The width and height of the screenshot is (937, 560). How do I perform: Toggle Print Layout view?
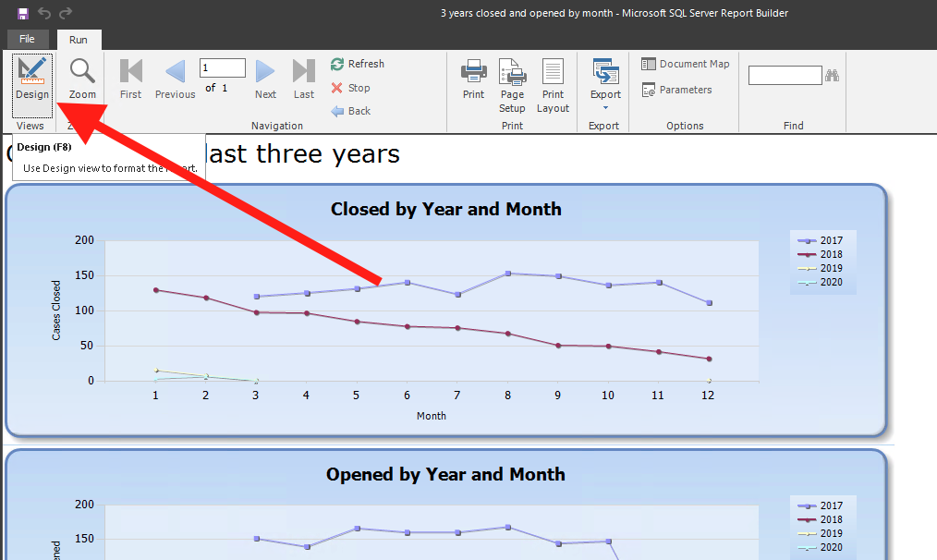pyautogui.click(x=553, y=85)
